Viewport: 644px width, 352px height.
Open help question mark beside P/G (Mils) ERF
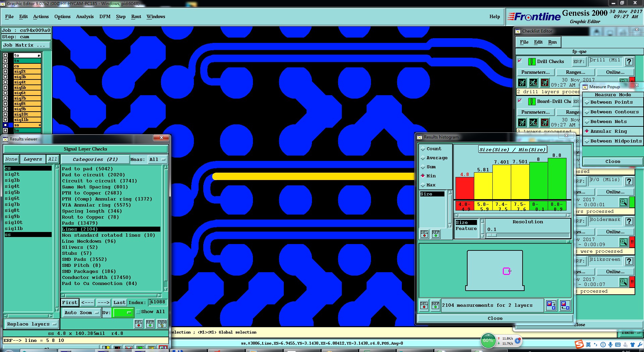629,181
